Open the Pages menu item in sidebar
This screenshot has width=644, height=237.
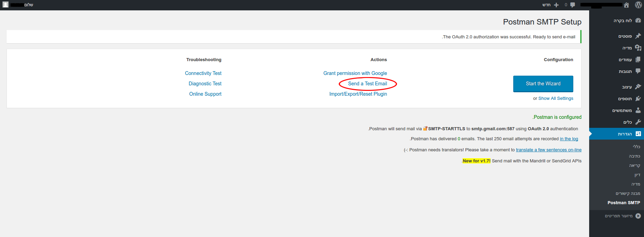(625, 60)
